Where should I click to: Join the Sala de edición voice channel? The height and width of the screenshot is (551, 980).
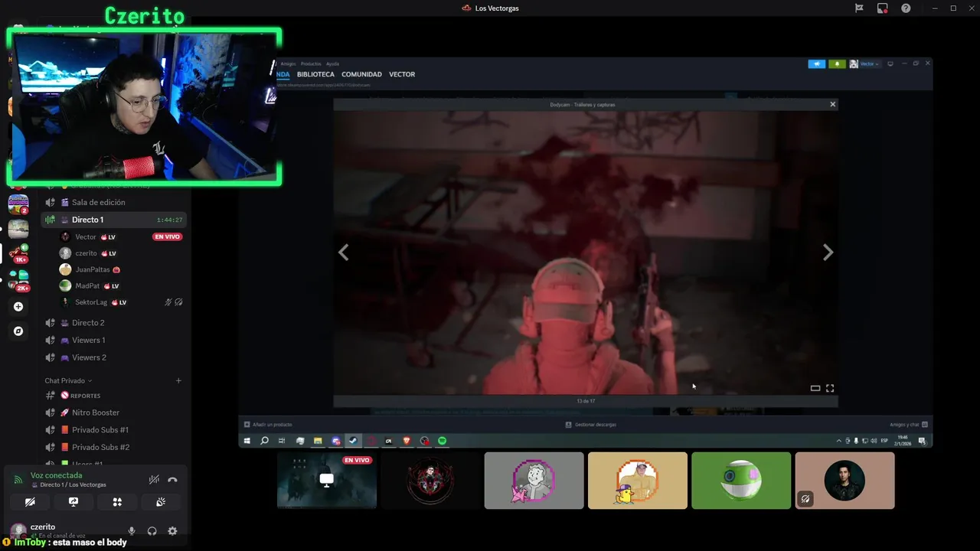113,202
